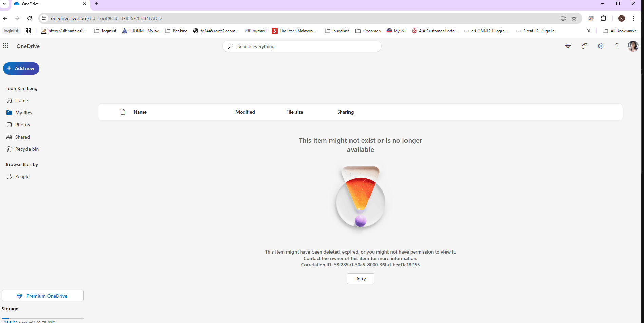Viewport: 644px width, 323px height.
Task: Open Chrome profile K avatar
Action: [622, 18]
